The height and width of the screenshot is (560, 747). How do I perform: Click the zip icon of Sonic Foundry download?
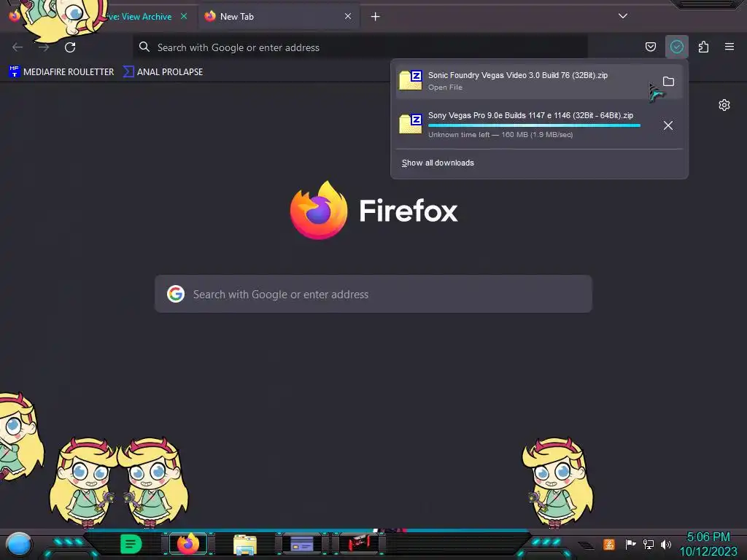pyautogui.click(x=411, y=80)
